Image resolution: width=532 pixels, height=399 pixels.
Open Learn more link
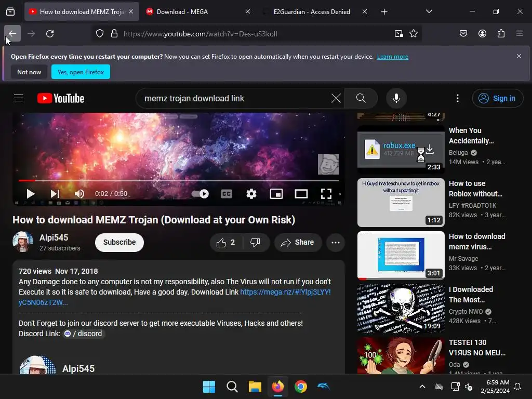[x=393, y=57]
